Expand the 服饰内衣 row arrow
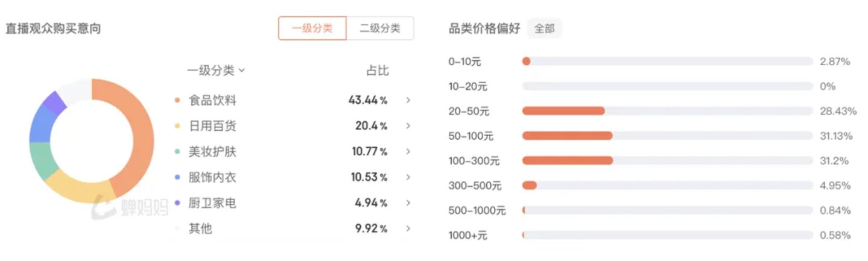868x261 pixels. coord(408,177)
